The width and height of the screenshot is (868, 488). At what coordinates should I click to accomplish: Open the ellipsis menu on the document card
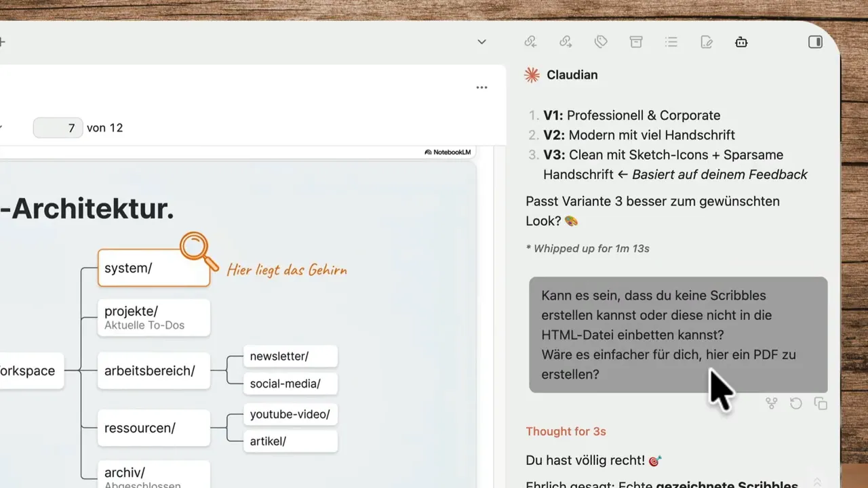click(x=481, y=87)
